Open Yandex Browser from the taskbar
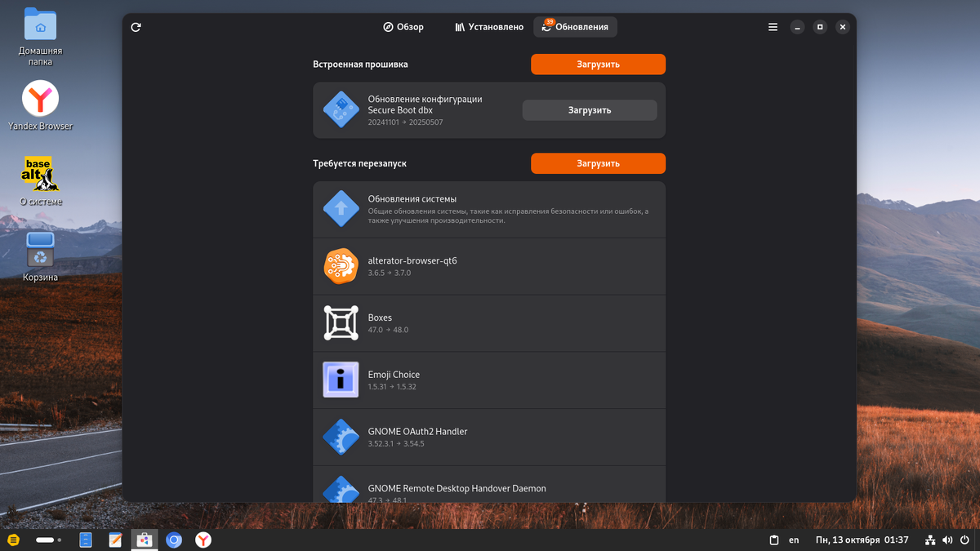Screen dimensions: 980x551 [203, 540]
